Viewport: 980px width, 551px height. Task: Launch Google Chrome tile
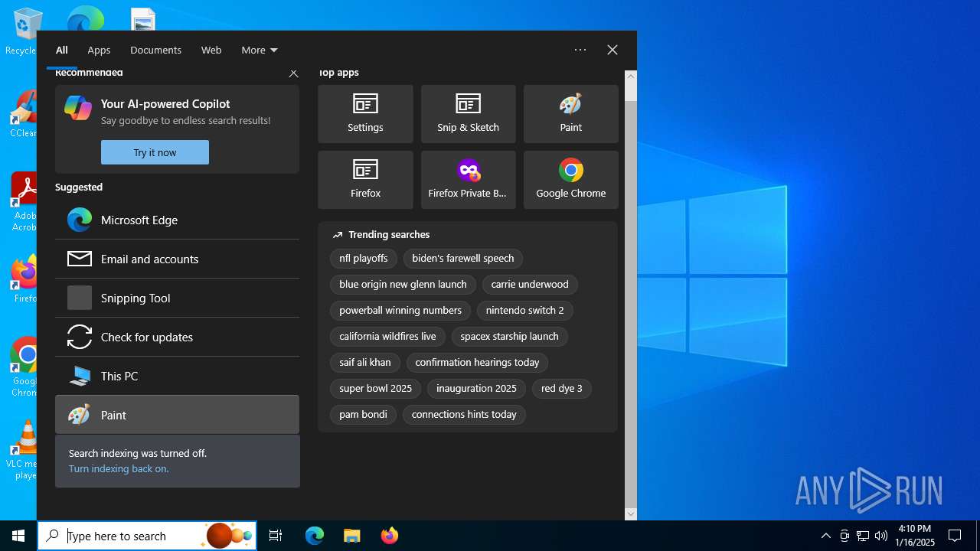point(570,180)
